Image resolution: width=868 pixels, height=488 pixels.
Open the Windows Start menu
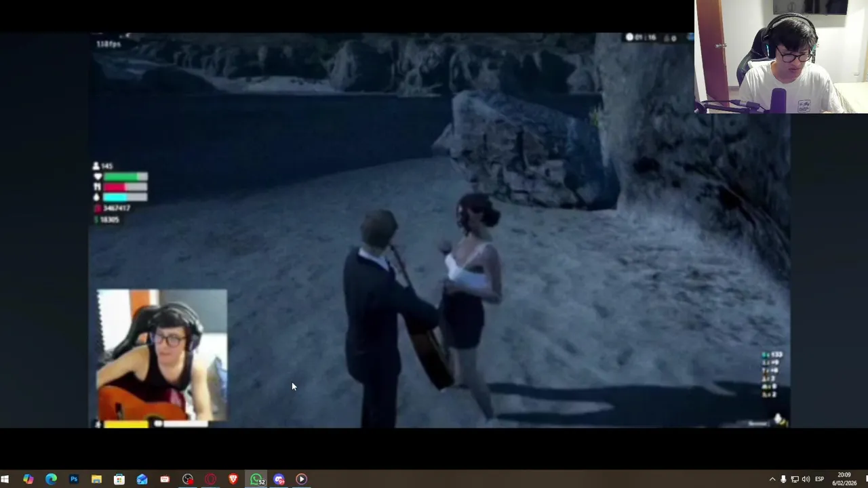click(x=5, y=479)
